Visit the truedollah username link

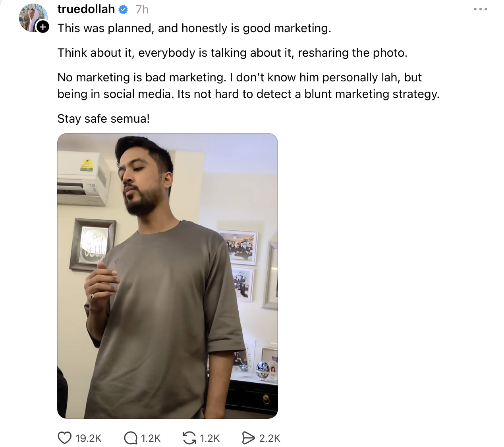86,9
